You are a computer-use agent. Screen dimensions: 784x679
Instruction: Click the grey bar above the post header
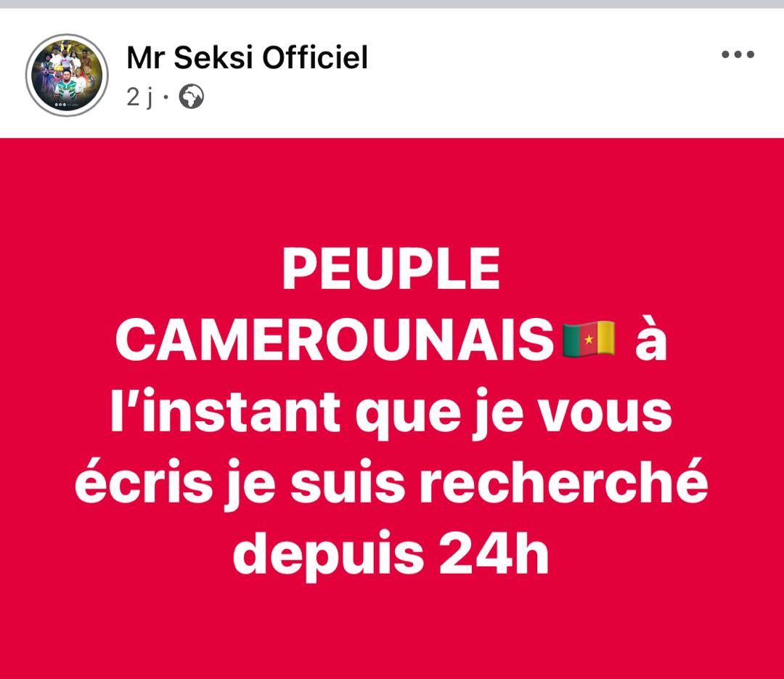[392, 4]
